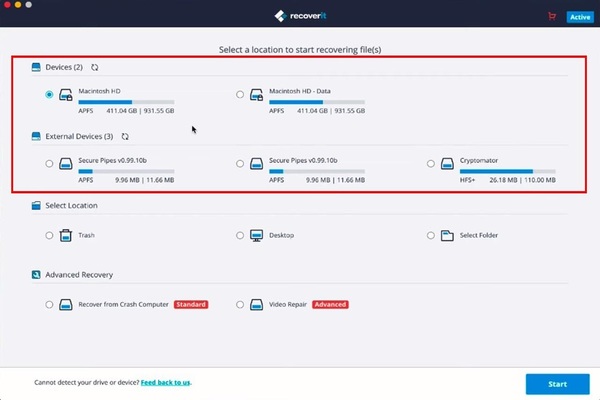Click the Macintosh HD - Data label
Image resolution: width=600 pixels, height=400 pixels.
(300, 91)
